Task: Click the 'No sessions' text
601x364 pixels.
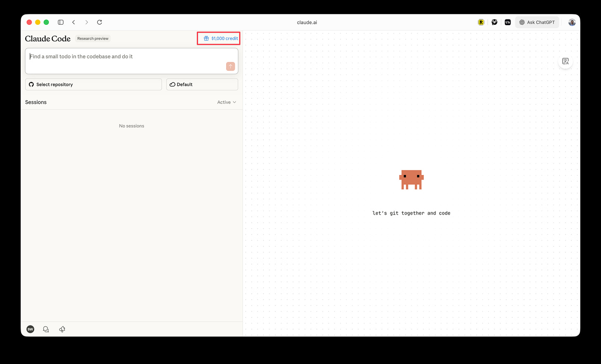Action: 132,126
